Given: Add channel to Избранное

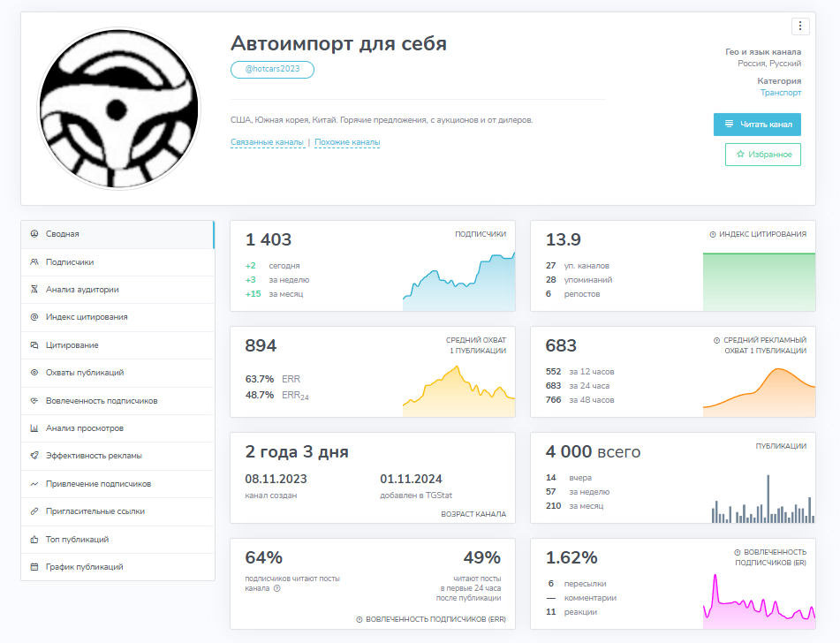Looking at the screenshot, I should [761, 154].
